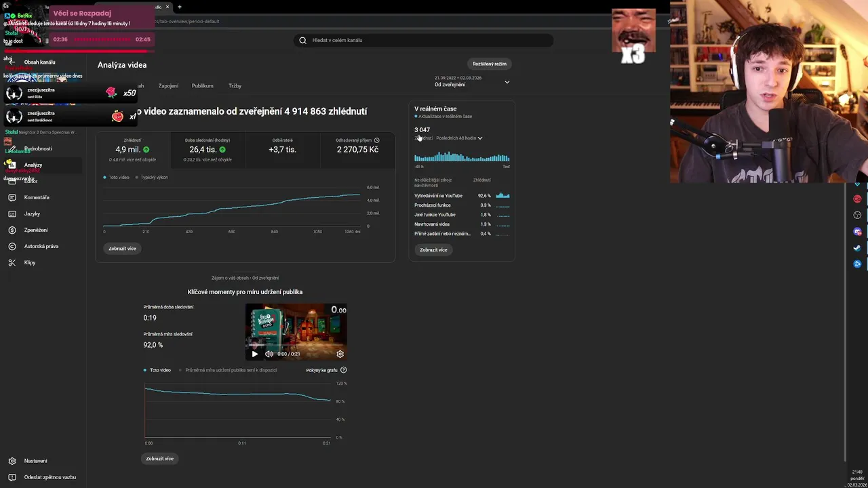Select the Zhlédnutí 4,9 mil. metric card
The image size is (868, 488).
point(132,150)
